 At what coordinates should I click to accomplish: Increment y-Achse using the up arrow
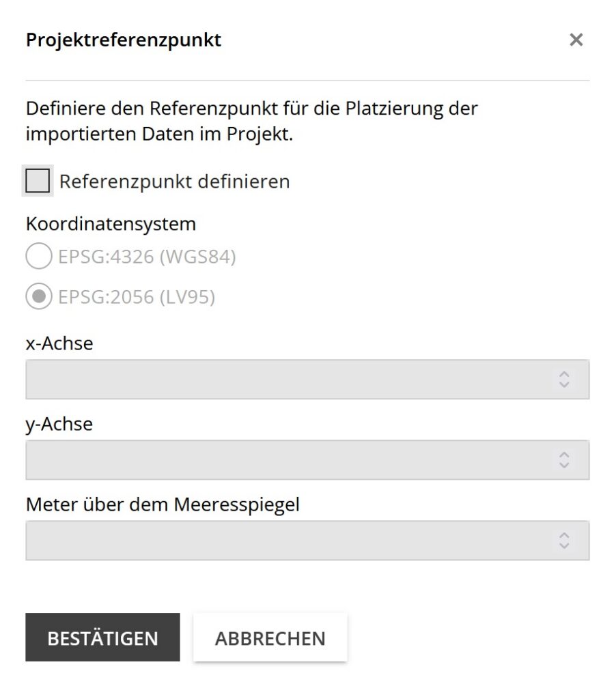coord(564,455)
